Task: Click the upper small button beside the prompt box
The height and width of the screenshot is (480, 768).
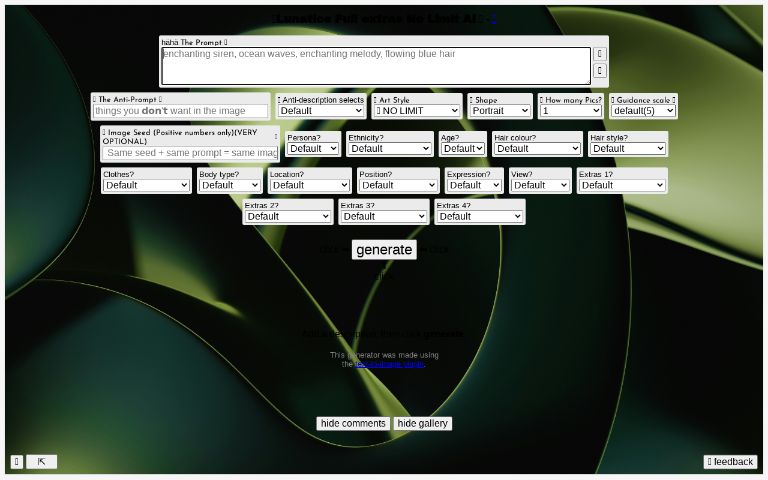Action: tap(600, 54)
